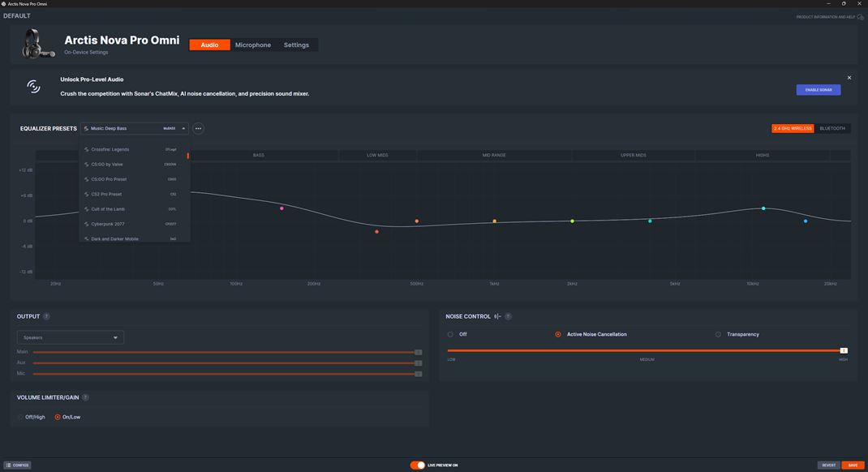Click the Save button
Screen dimensions: 868x472
(x=853, y=466)
